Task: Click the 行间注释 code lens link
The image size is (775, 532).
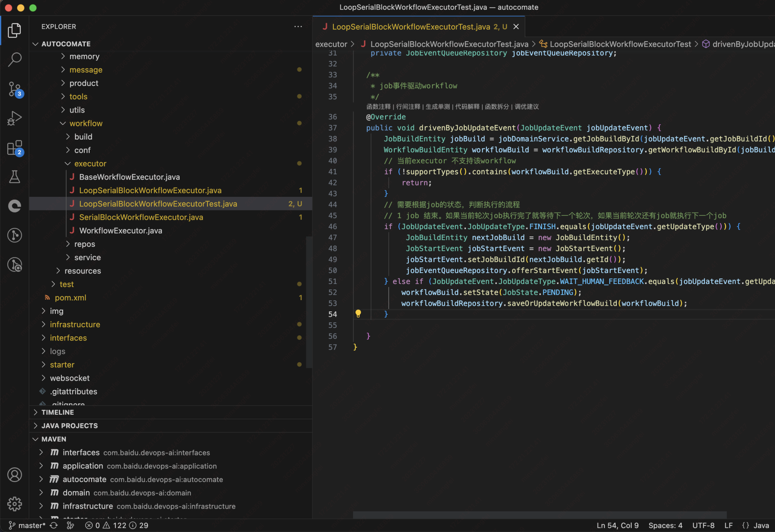Action: (408, 106)
